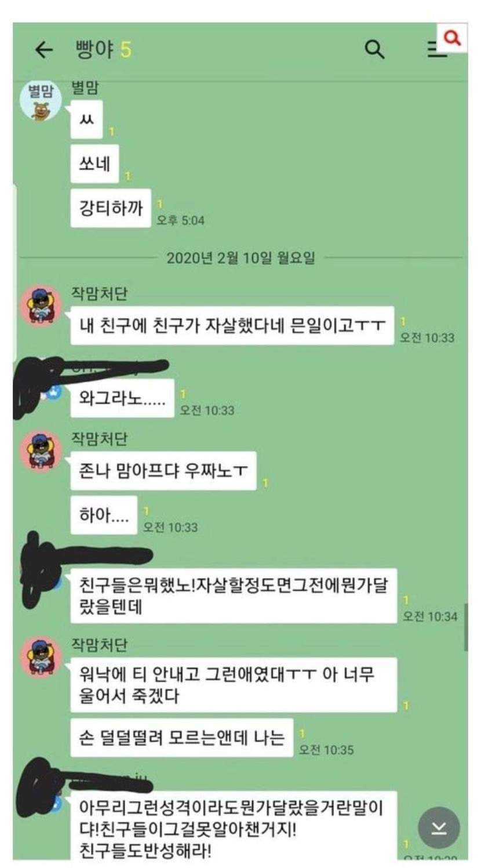Screen dimensions: 481x868
Task: Open first 작맘처단 profile avatar
Action: pyautogui.click(x=41, y=304)
